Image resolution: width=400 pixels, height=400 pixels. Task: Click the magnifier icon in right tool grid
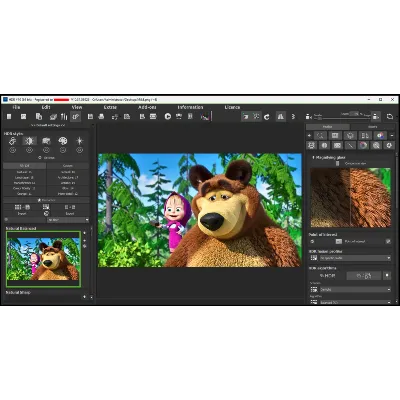click(376, 145)
